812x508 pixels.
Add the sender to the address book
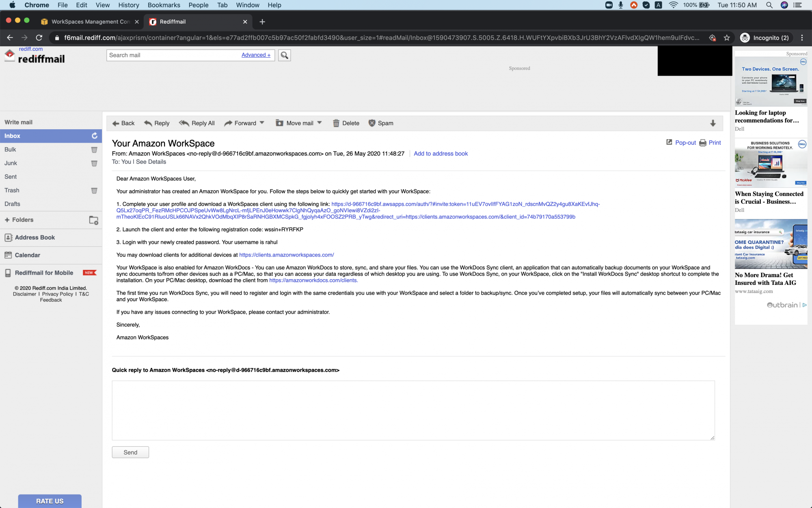click(x=441, y=154)
